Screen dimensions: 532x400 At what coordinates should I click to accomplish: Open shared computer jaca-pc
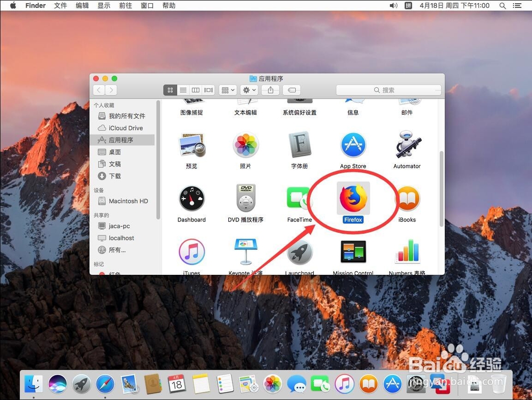[x=122, y=226]
